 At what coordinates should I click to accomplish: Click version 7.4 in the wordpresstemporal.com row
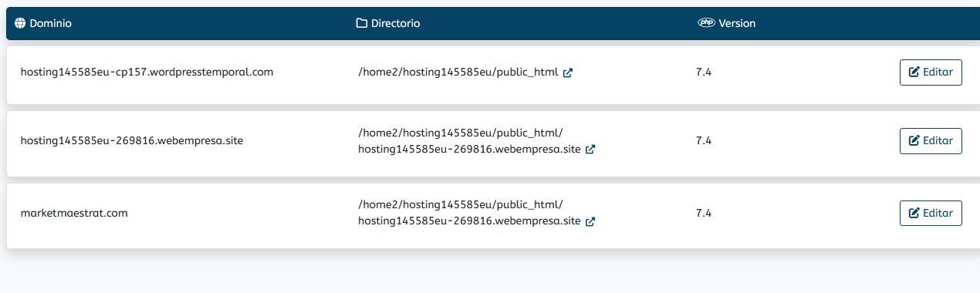tap(704, 72)
